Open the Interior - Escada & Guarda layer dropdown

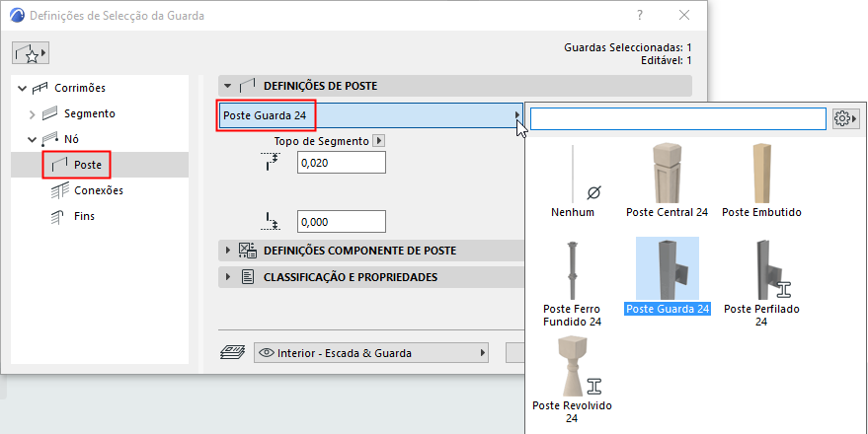[x=372, y=352]
